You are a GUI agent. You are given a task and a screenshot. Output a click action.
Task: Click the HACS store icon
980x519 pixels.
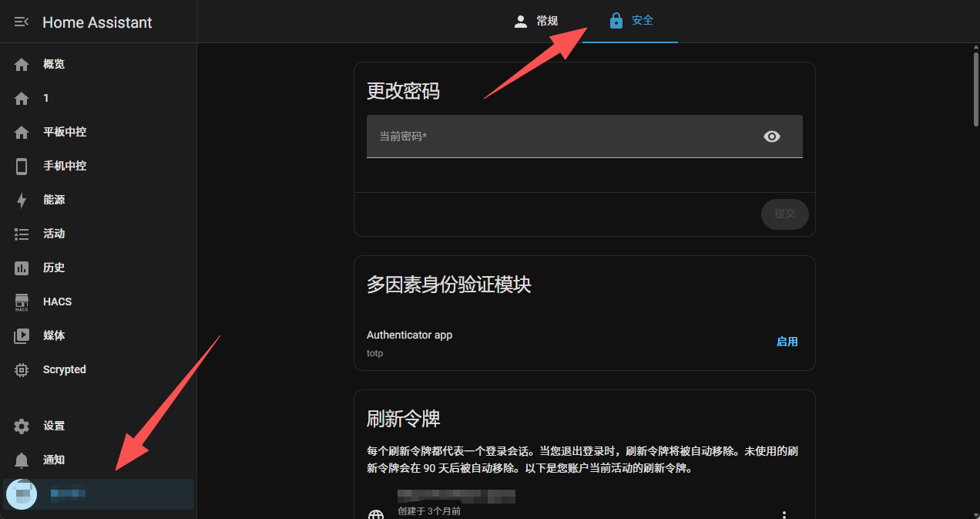[22, 302]
